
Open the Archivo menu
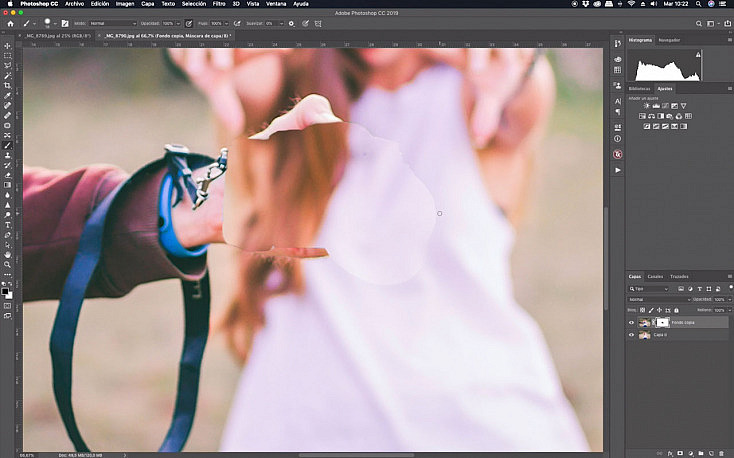[x=74, y=4]
